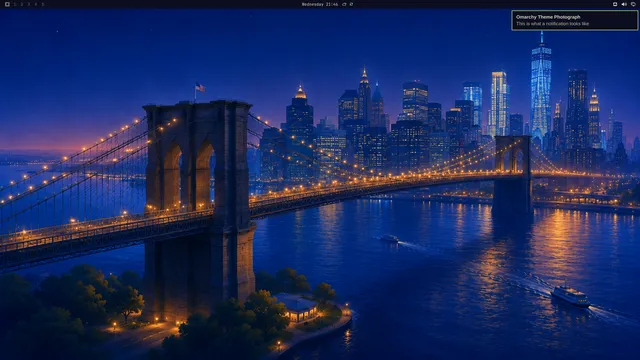Switch to workspace 5

pyautogui.click(x=42, y=4)
